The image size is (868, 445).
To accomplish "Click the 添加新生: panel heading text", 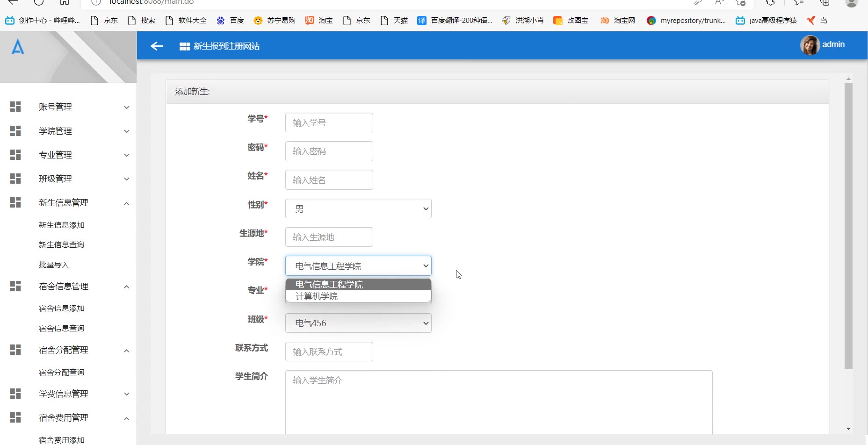I will [x=192, y=92].
